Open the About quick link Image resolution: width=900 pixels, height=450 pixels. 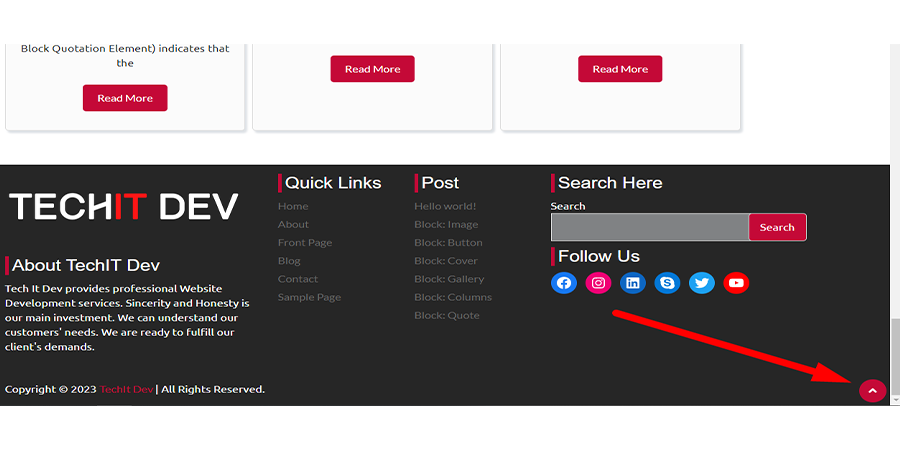(293, 224)
